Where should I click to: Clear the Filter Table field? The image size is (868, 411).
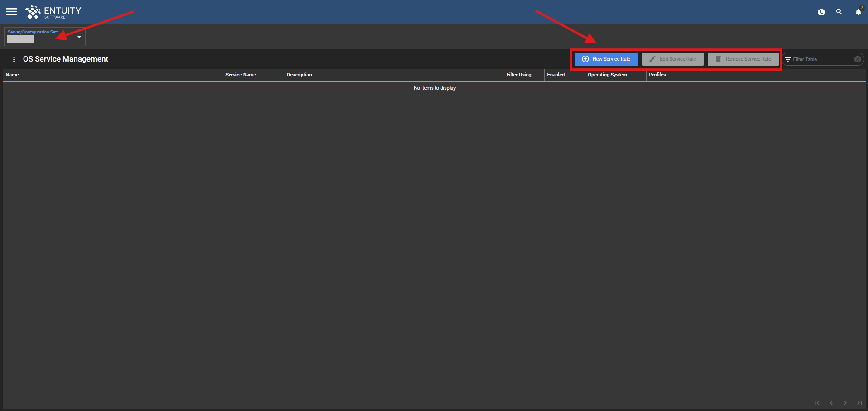(858, 59)
